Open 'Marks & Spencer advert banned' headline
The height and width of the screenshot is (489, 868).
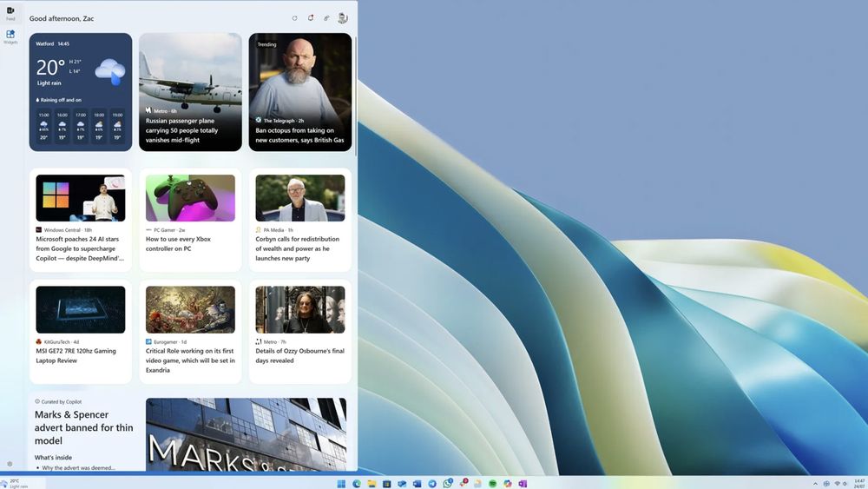click(83, 427)
